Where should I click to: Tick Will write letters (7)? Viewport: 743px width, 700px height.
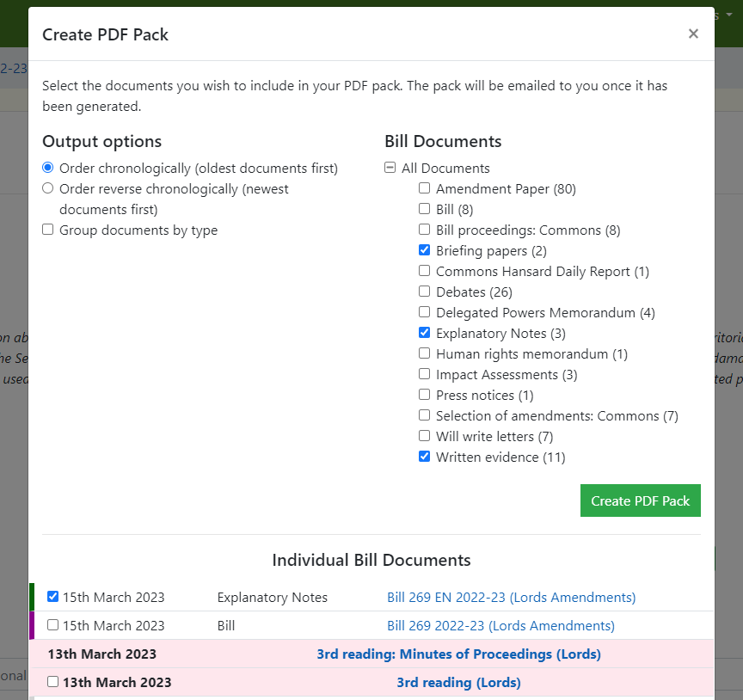(x=425, y=436)
